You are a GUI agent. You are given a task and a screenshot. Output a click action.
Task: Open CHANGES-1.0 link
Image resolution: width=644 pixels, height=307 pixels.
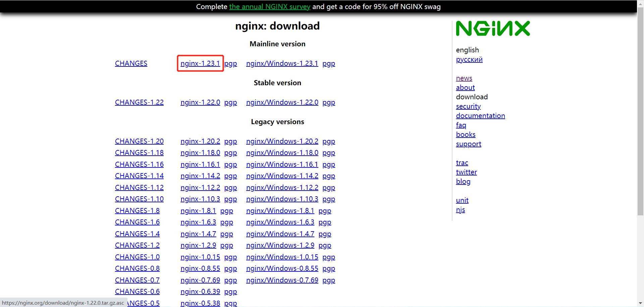pos(137,257)
